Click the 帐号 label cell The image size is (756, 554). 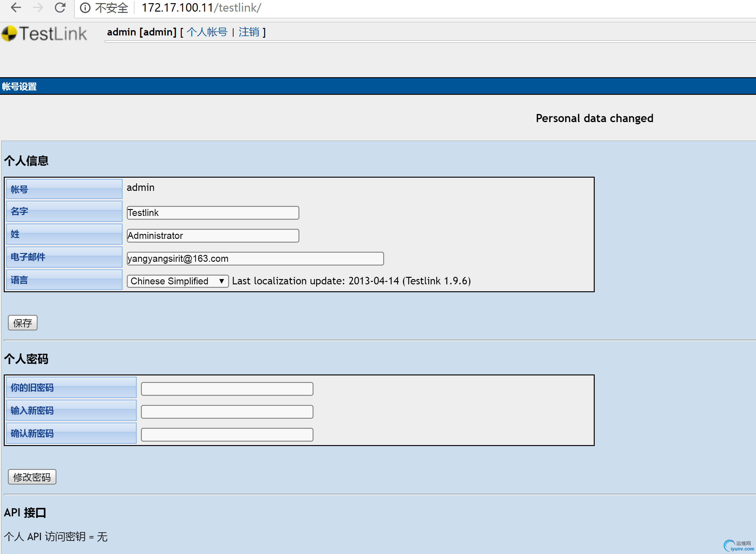tap(64, 189)
